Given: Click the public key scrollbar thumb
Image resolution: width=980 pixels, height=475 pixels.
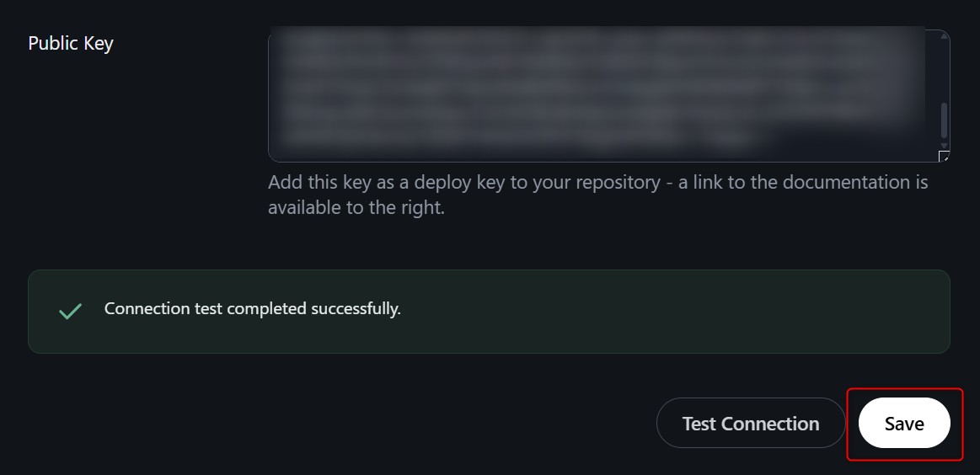Looking at the screenshot, I should [944, 120].
